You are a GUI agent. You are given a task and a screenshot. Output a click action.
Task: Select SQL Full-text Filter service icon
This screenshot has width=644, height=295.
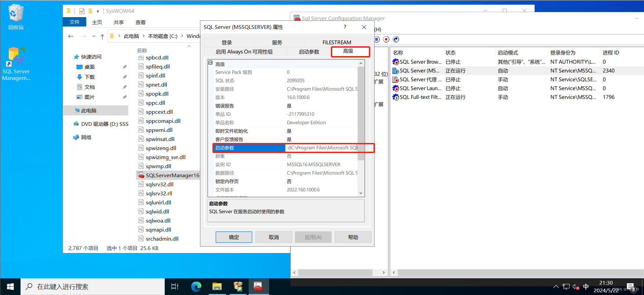(395, 97)
